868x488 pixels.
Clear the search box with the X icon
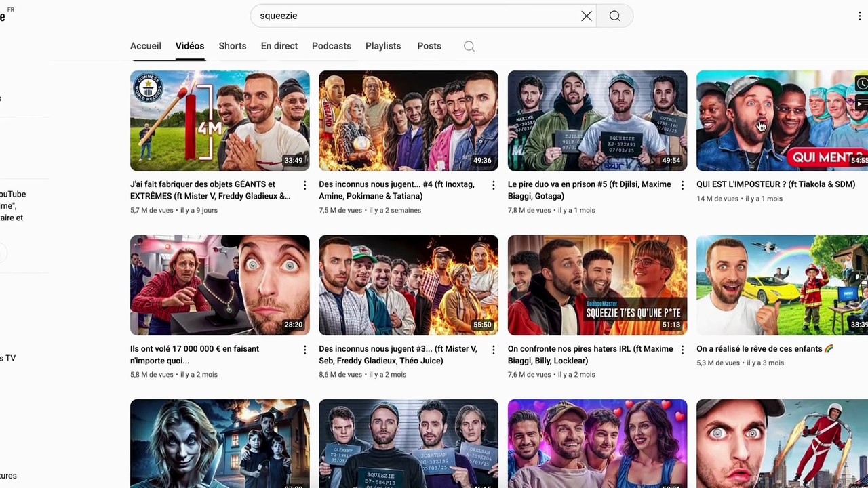click(x=587, y=16)
